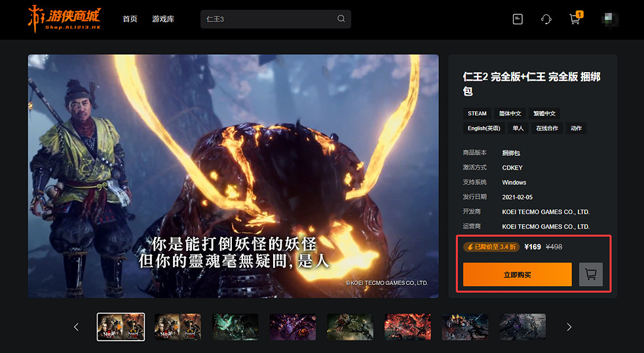Focus the search box showing 仁王3

(x=276, y=19)
